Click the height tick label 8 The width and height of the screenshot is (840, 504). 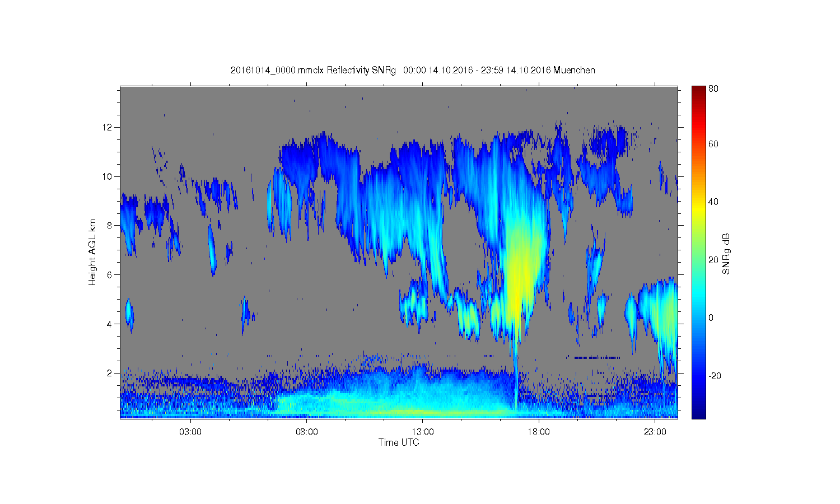click(x=111, y=226)
